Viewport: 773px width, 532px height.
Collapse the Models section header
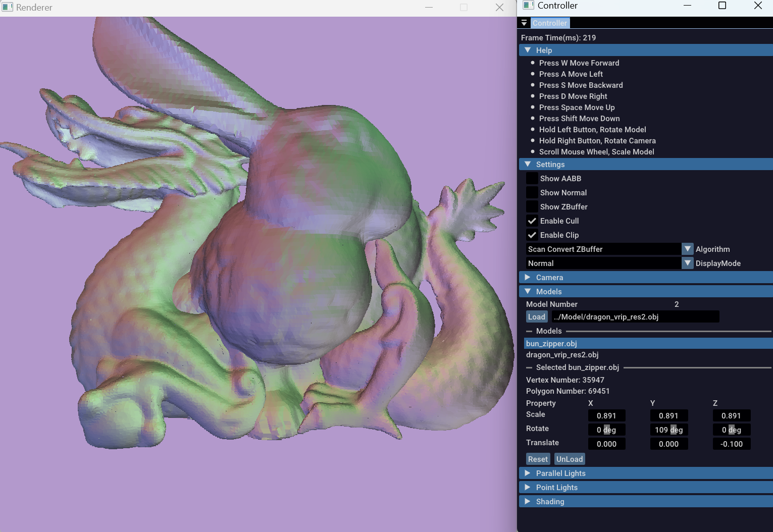point(646,292)
